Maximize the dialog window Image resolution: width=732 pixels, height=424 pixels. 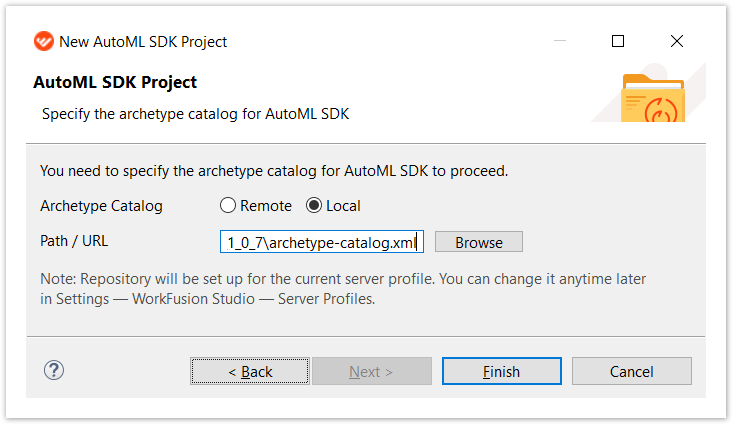point(618,41)
